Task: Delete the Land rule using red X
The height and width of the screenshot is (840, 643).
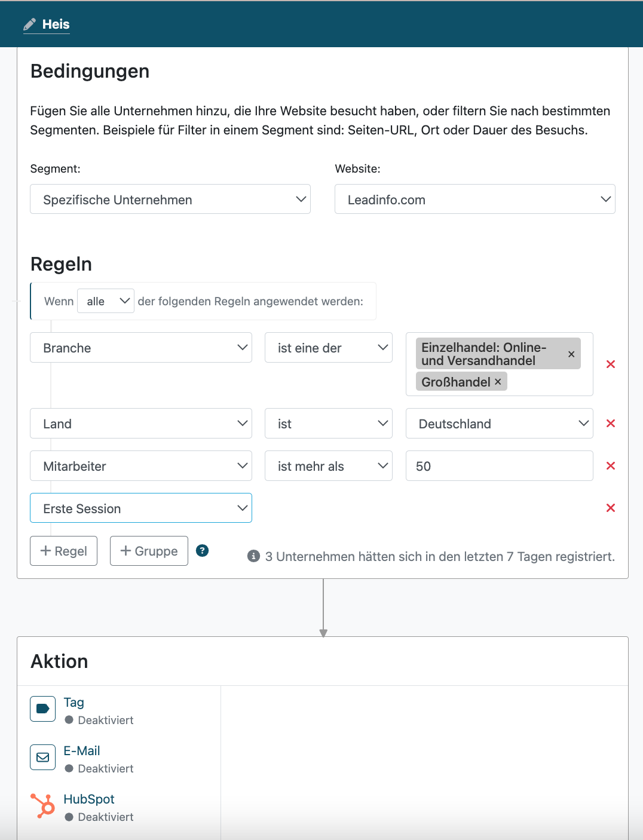Action: click(610, 423)
